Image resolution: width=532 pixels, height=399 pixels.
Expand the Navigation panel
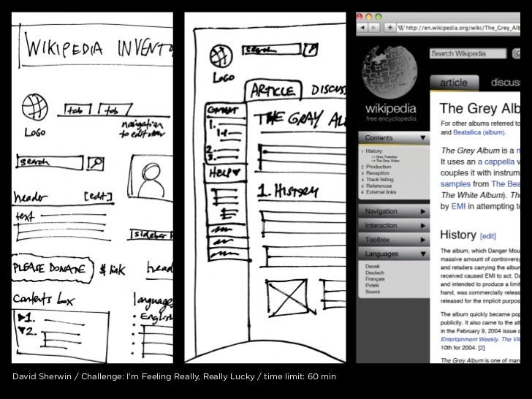click(x=394, y=211)
